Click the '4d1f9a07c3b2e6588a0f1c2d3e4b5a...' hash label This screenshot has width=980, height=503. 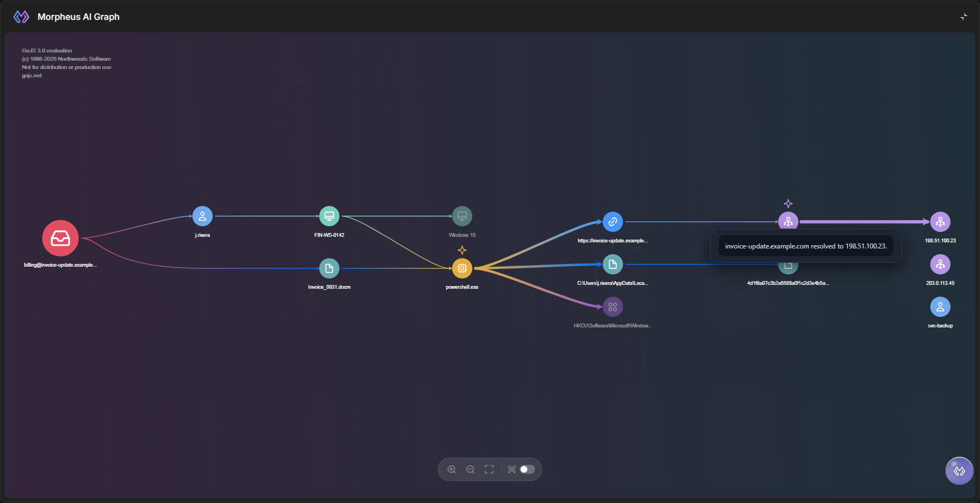click(788, 283)
